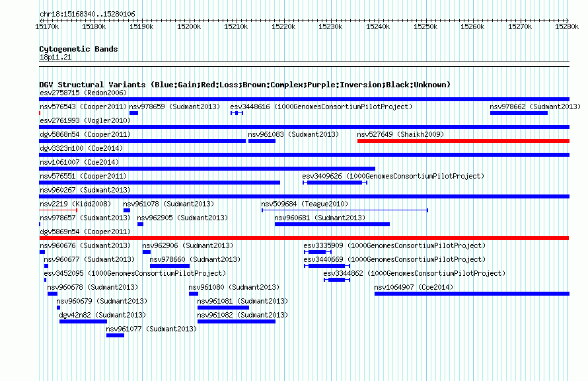Click esv3344862 1000GenomesConsortiumPilotProject label
Image resolution: width=588 pixels, height=381 pixels.
click(414, 273)
